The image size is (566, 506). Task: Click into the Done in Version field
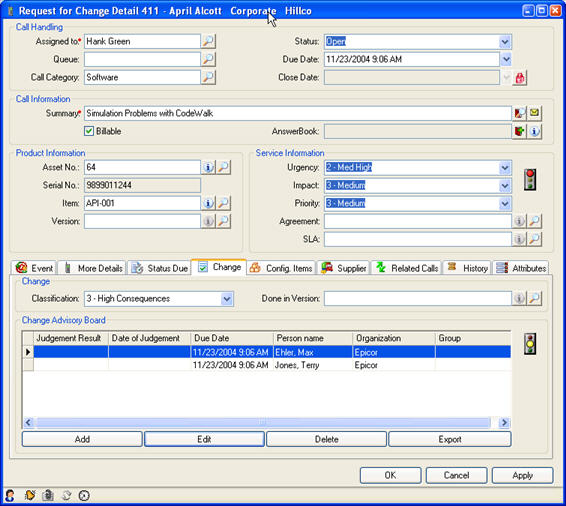(x=418, y=298)
